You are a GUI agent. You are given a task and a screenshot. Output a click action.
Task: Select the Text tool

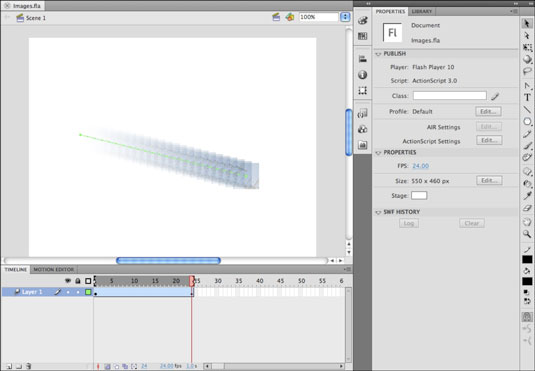click(x=527, y=97)
